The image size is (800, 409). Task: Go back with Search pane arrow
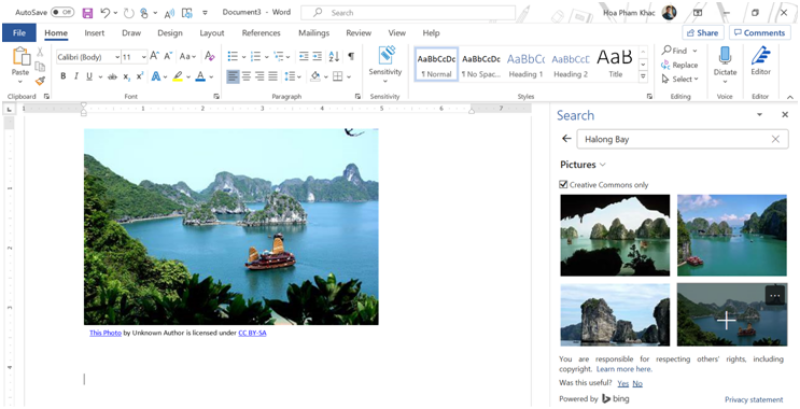567,139
